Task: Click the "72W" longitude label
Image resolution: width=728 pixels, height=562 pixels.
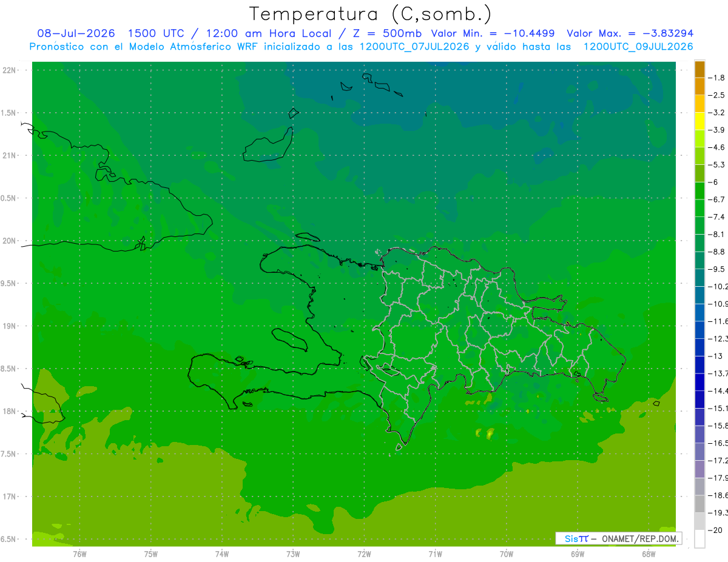Action: click(365, 554)
